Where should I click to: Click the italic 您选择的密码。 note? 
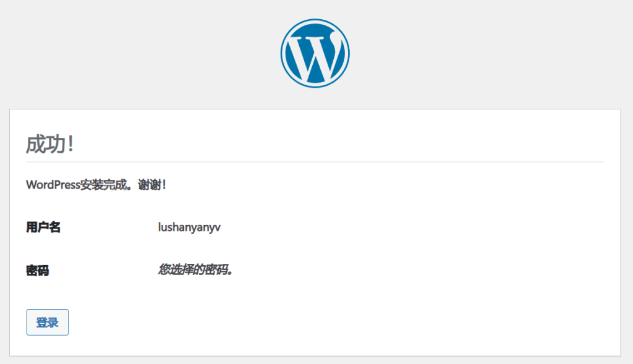(x=195, y=270)
